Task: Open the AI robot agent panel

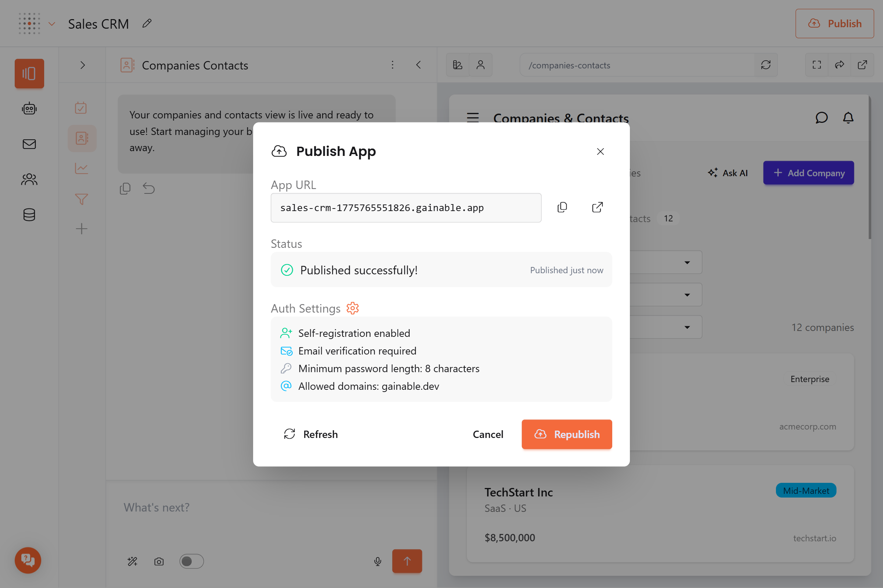Action: [x=29, y=109]
